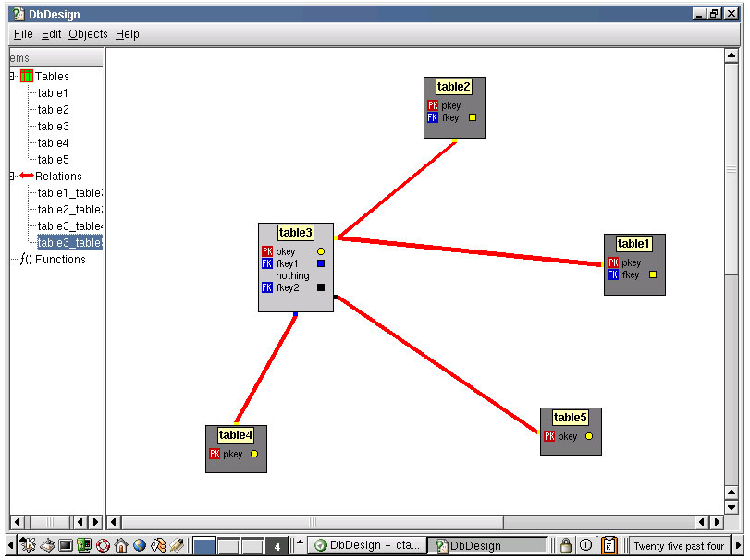The image size is (750, 560).
Task: Toggle the blue square marker next to fkey1
Action: [321, 264]
